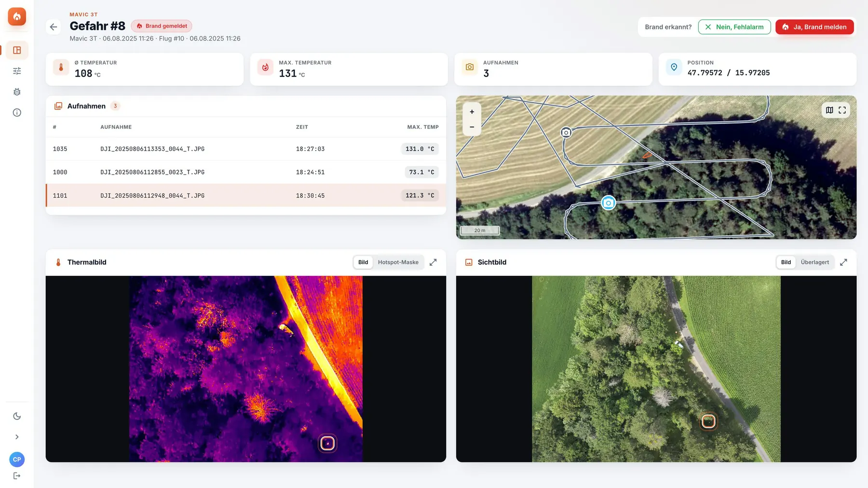Open the bug debug sidebar icon
868x488 pixels.
[17, 92]
